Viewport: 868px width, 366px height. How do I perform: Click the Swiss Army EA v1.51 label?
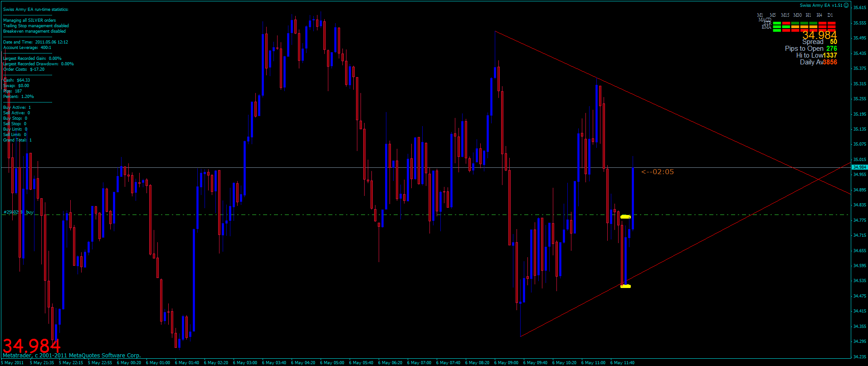point(821,5)
